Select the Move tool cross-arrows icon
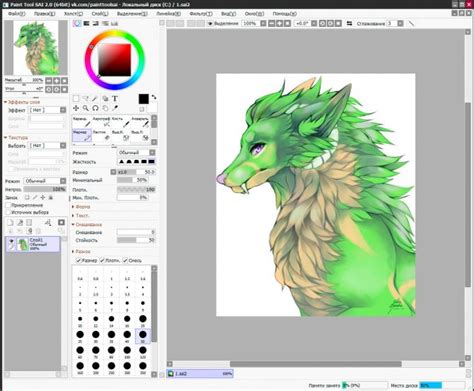 click(x=76, y=108)
